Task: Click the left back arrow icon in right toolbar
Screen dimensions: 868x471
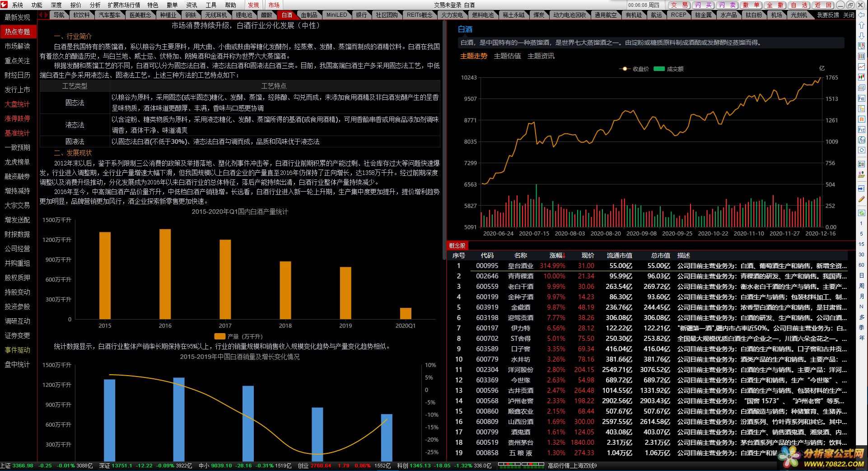Action: click(x=862, y=15)
